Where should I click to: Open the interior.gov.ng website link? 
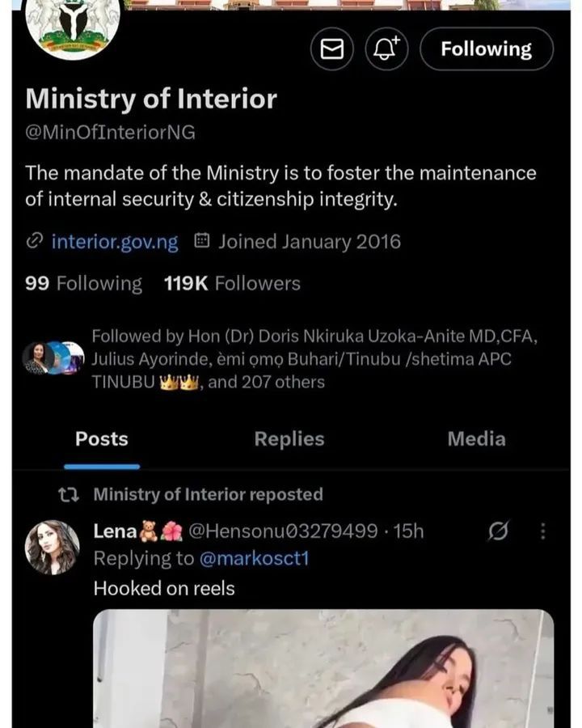pyautogui.click(x=115, y=242)
